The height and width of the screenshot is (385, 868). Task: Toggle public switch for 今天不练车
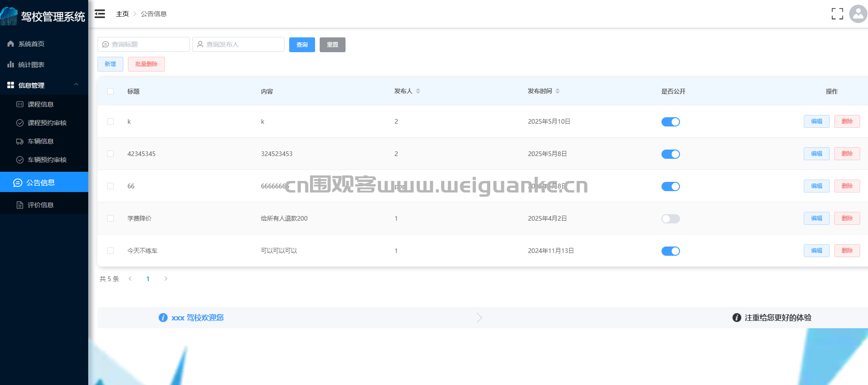[671, 251]
